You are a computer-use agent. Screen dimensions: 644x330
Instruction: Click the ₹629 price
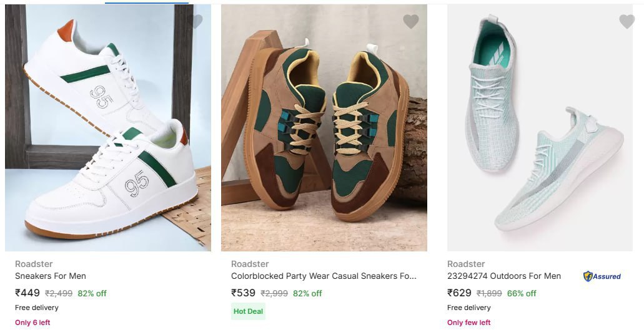pos(460,293)
